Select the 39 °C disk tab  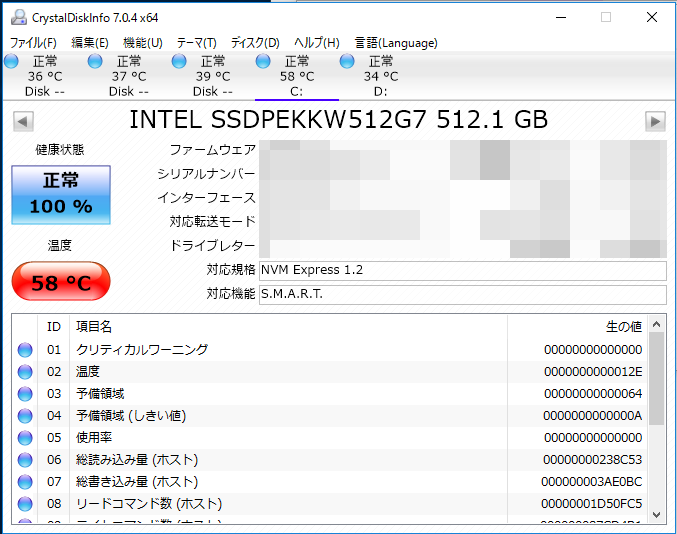212,76
